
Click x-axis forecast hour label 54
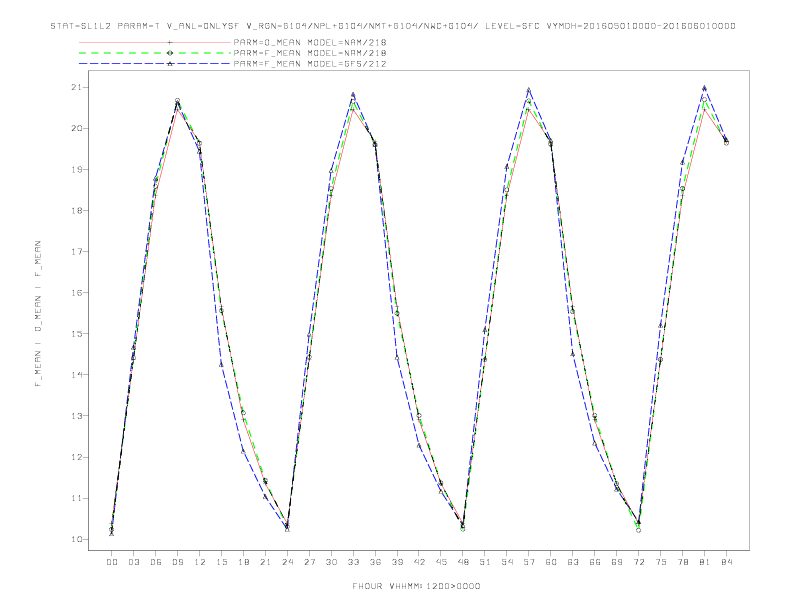click(x=507, y=562)
